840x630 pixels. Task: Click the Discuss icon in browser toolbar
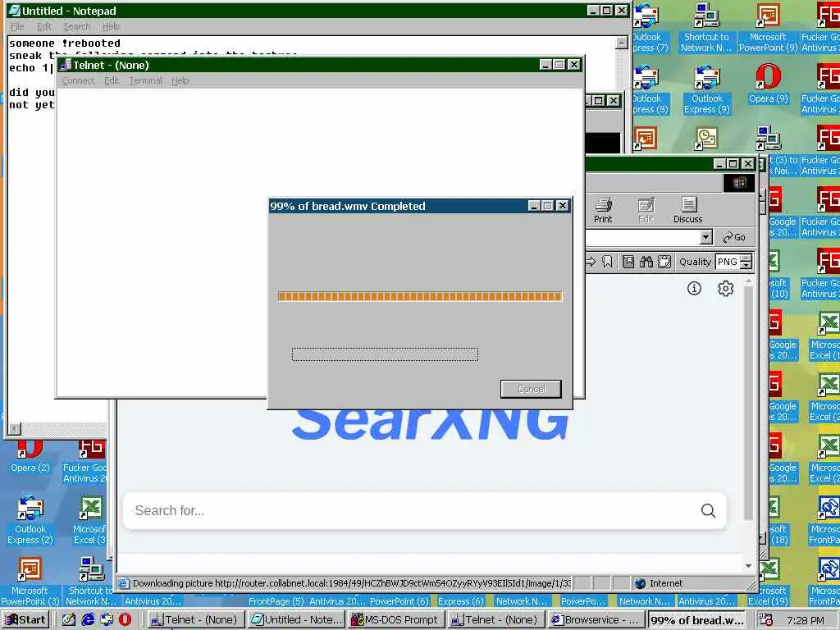(688, 209)
